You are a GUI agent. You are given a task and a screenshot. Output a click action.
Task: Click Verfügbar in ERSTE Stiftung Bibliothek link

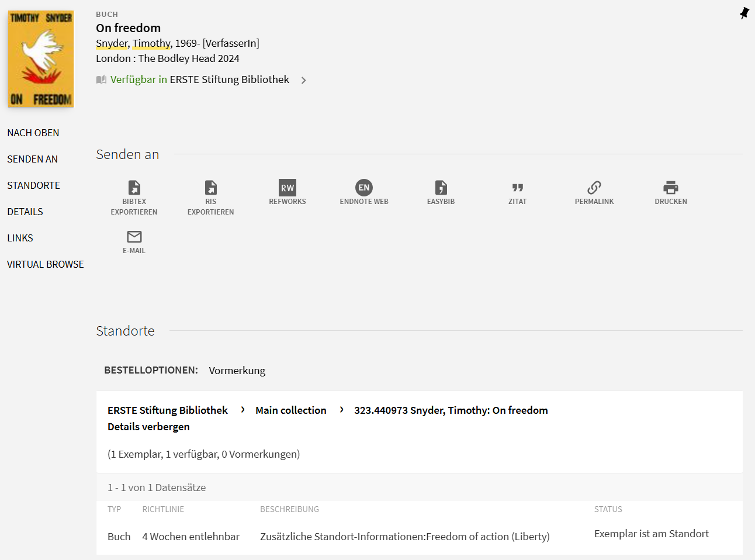pyautogui.click(x=200, y=79)
